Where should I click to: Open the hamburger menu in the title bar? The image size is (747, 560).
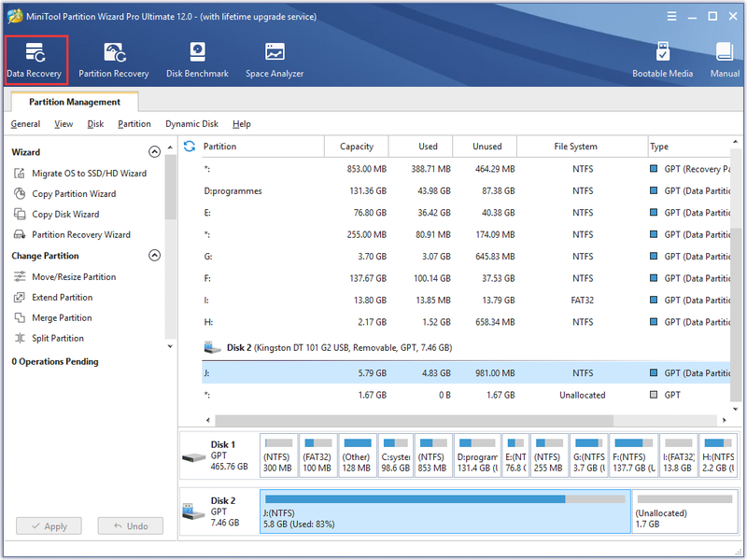[x=671, y=17]
